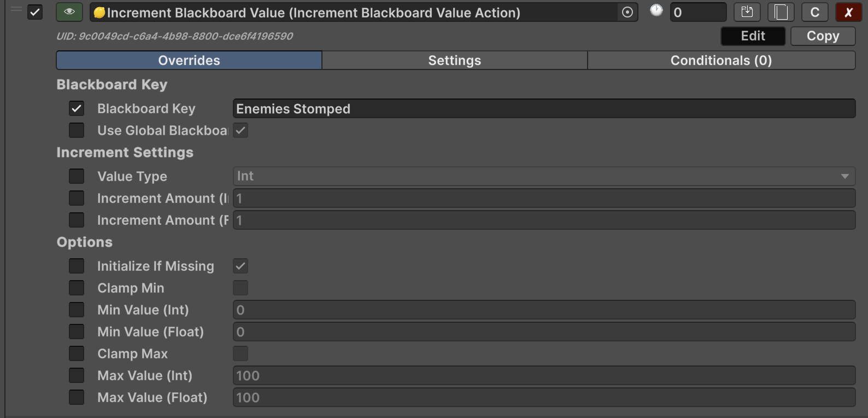Click the C button in header
Image resolution: width=868 pixels, height=418 pixels.
[x=814, y=12]
